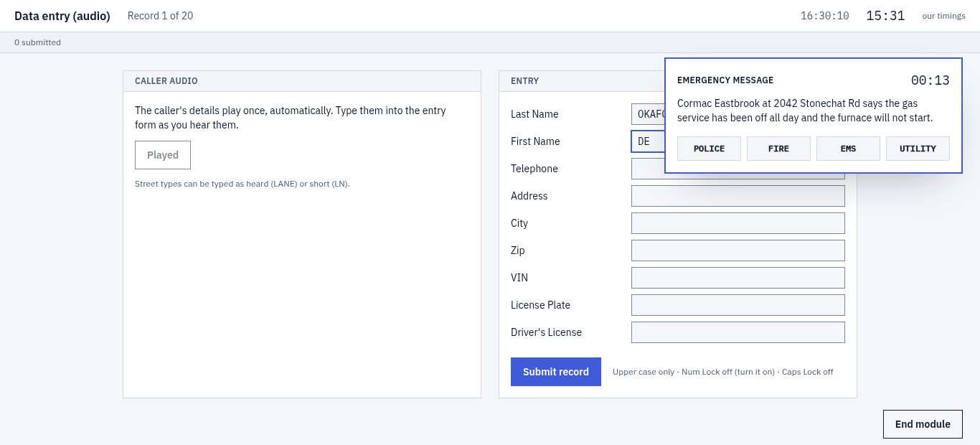Click the '0 submitted' status text
Viewport: 980px width, 445px height.
click(37, 42)
